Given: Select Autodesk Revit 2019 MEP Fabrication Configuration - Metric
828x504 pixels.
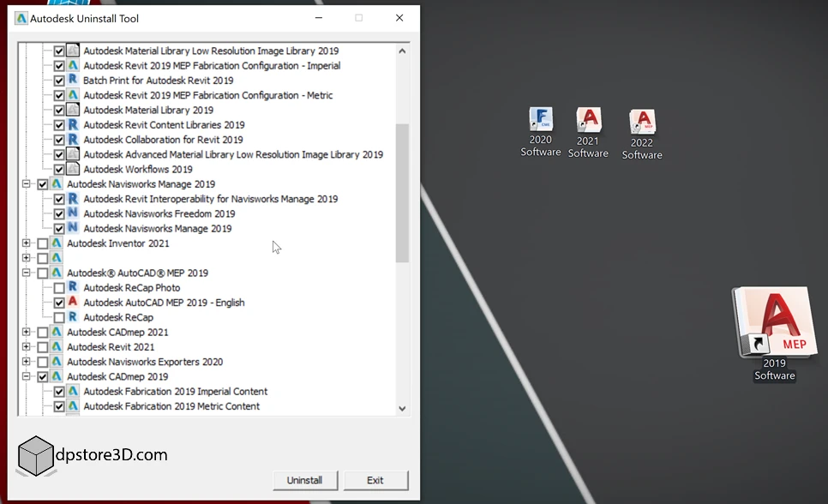Looking at the screenshot, I should (x=208, y=96).
